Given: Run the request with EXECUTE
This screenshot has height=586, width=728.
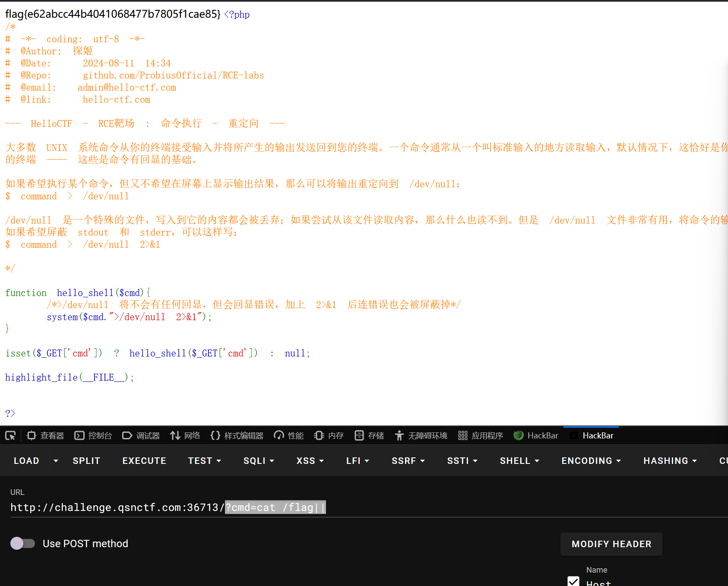Looking at the screenshot, I should tap(144, 460).
